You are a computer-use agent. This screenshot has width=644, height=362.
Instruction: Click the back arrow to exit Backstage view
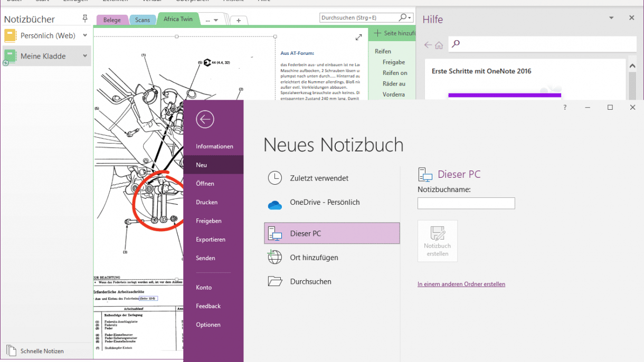(205, 119)
